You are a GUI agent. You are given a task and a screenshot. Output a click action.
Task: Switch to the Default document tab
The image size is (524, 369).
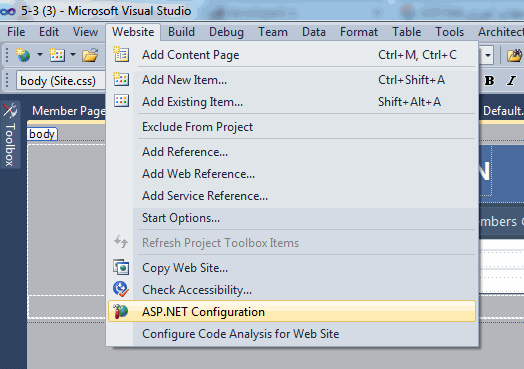[503, 111]
